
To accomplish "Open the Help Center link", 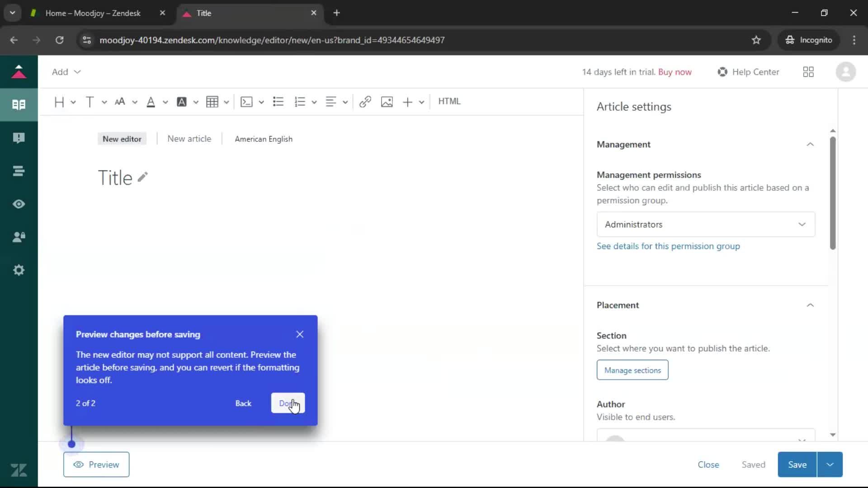I will click(748, 72).
